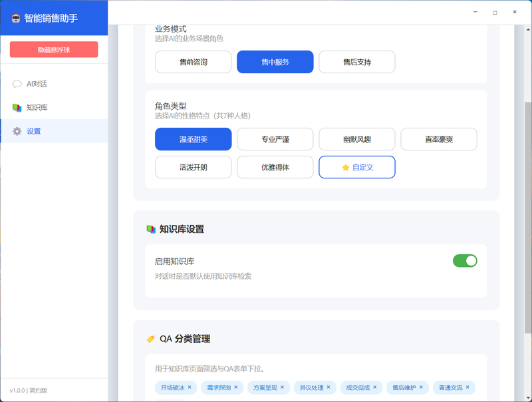Image resolution: width=532 pixels, height=402 pixels.
Task: Click the 自定义 custom role button
Action: pos(357,167)
